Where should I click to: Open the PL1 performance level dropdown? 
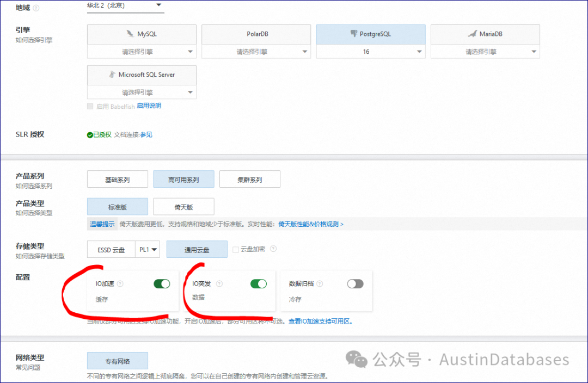tap(148, 249)
